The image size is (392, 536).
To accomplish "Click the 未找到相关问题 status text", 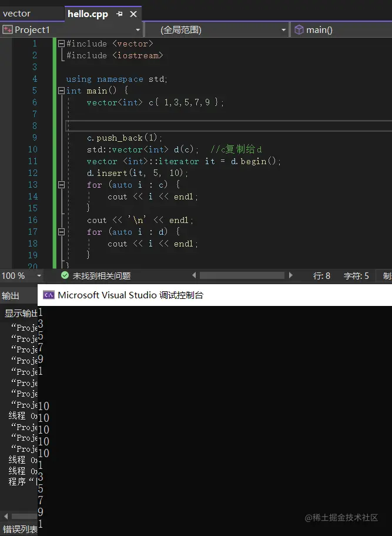I will click(102, 276).
